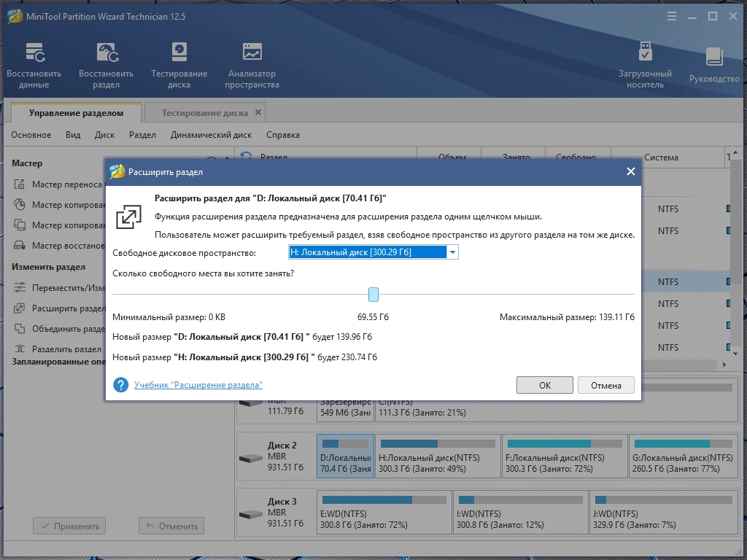747x560 pixels.
Task: Click Применить button
Action: [x=69, y=526]
